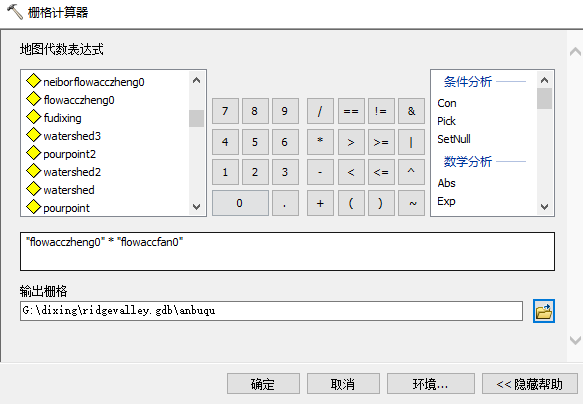Open the 环境 environment settings
The image size is (583, 404).
tap(431, 384)
